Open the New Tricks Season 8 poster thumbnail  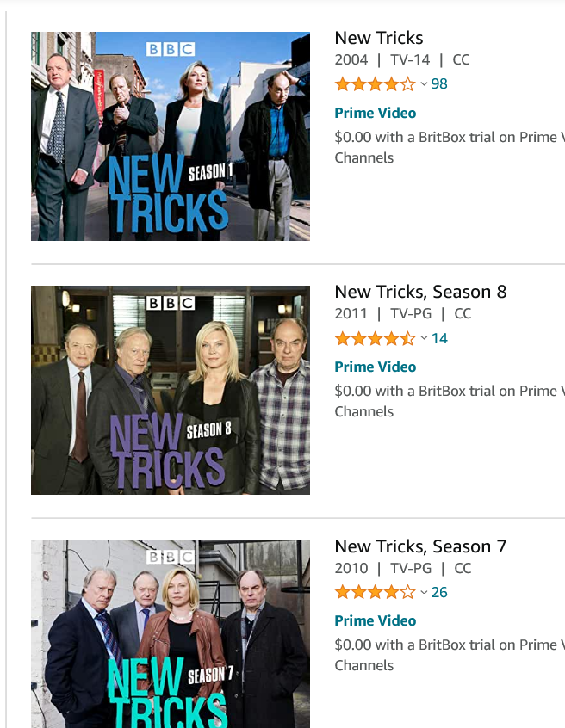point(171,390)
